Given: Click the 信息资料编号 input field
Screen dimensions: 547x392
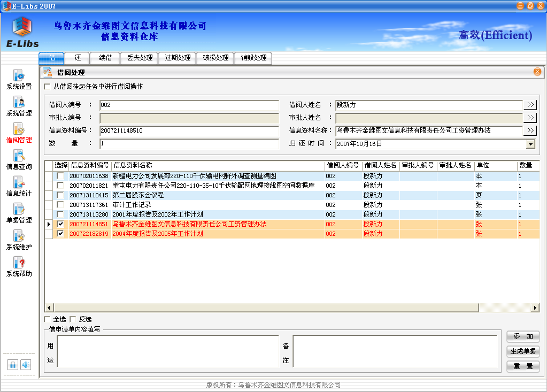Looking at the screenshot, I should [x=189, y=131].
